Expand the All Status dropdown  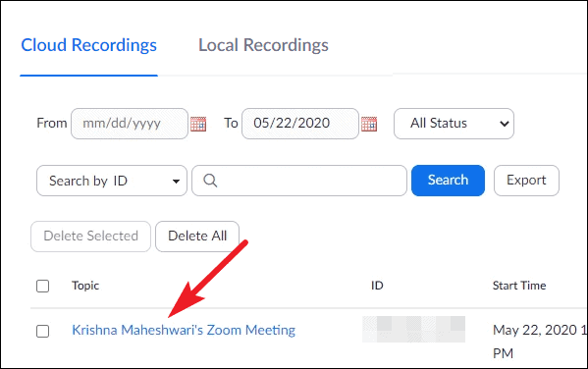[x=454, y=124]
